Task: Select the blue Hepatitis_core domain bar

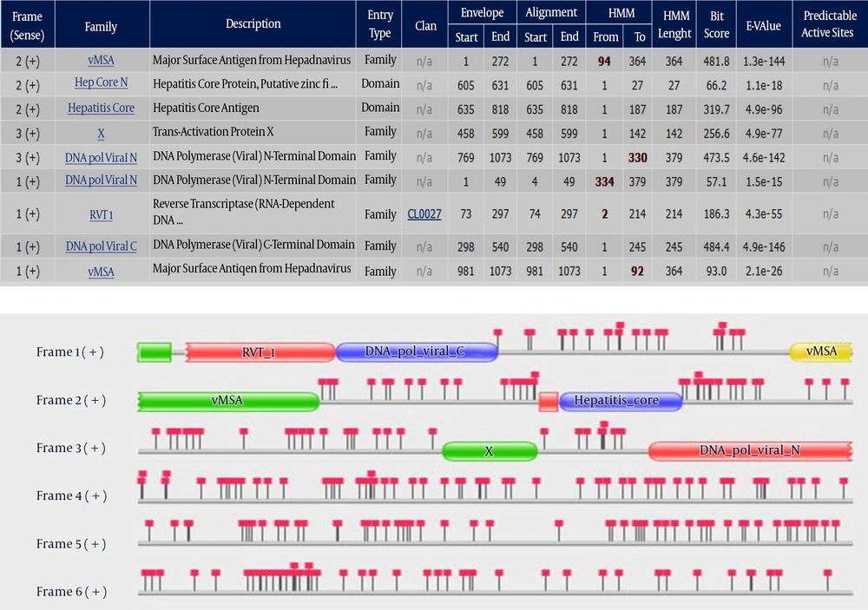Action: pyautogui.click(x=621, y=401)
